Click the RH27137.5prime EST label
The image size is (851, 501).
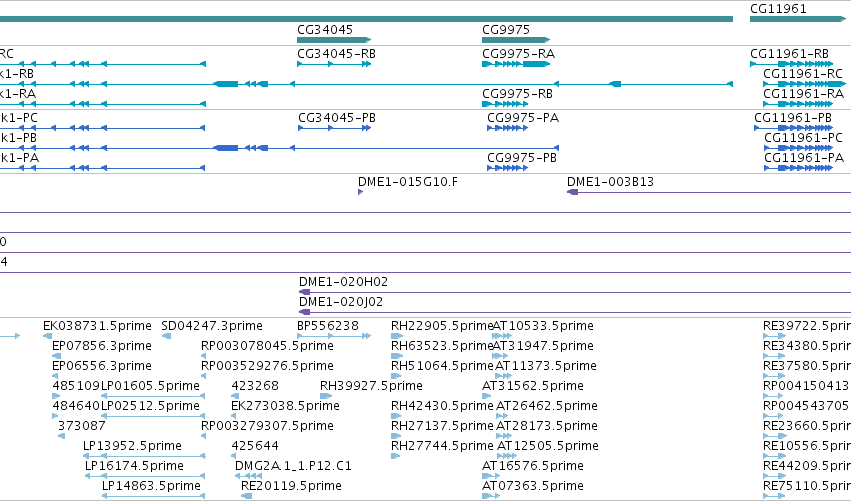[442, 426]
